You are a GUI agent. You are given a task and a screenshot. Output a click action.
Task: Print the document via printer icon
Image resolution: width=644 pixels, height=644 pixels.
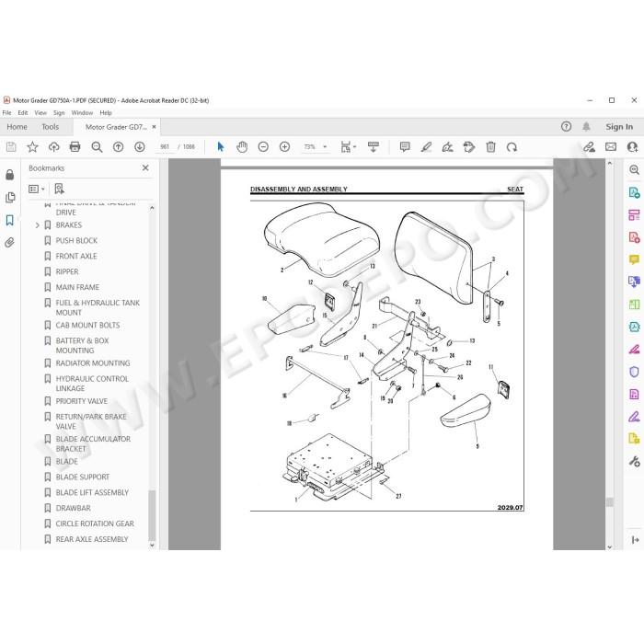pos(75,146)
